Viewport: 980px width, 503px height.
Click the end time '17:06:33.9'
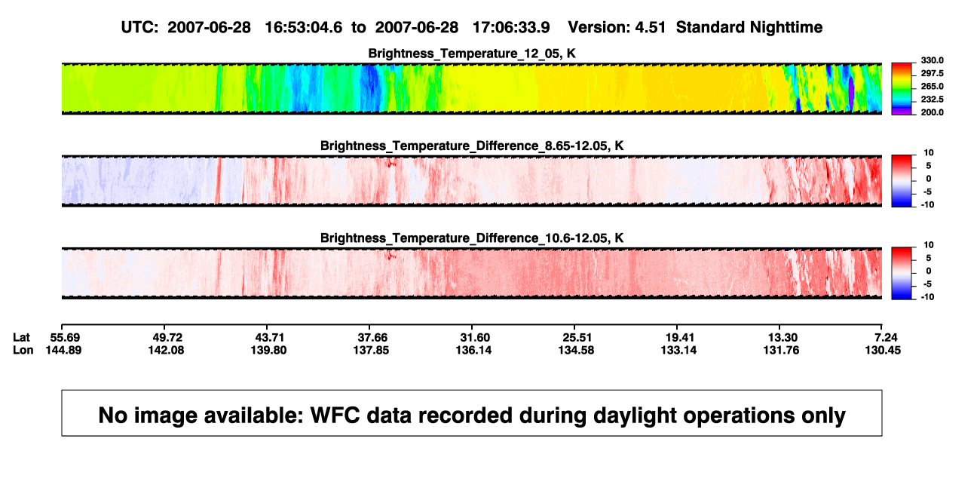pyautogui.click(x=510, y=27)
